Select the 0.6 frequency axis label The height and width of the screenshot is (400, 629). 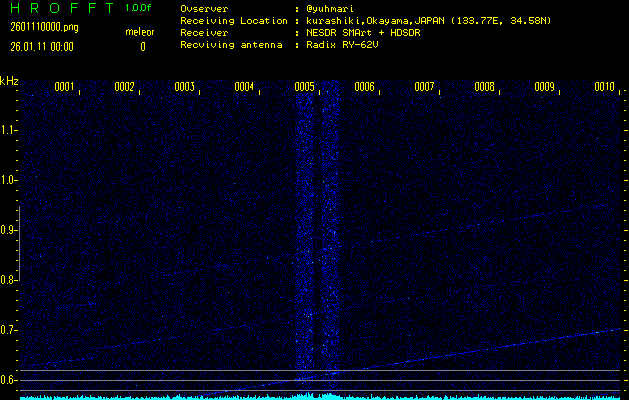[x=9, y=380]
